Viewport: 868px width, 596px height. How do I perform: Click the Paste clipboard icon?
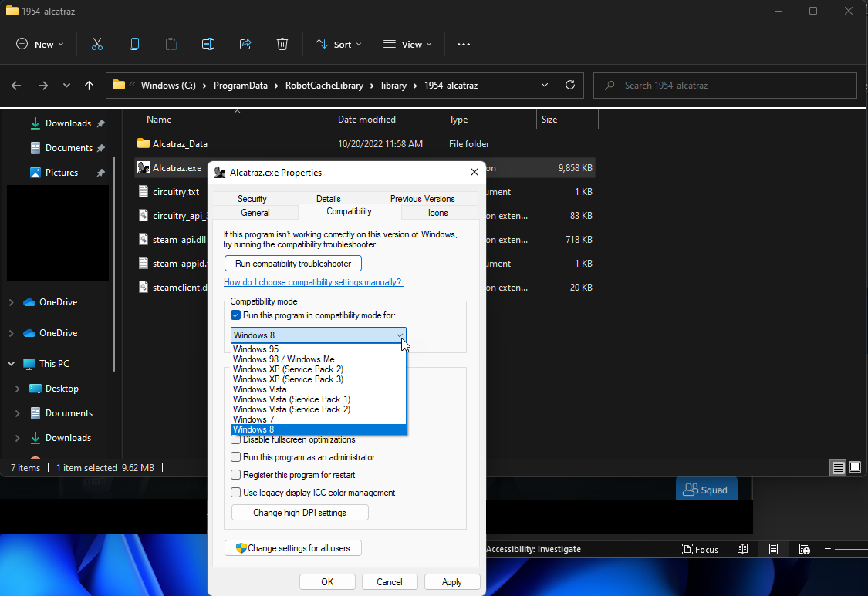pyautogui.click(x=171, y=44)
